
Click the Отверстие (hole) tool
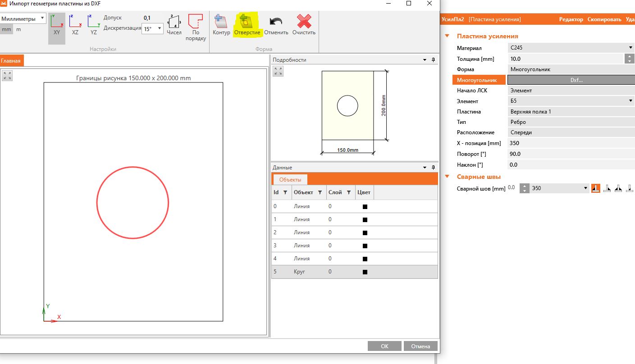click(x=247, y=24)
